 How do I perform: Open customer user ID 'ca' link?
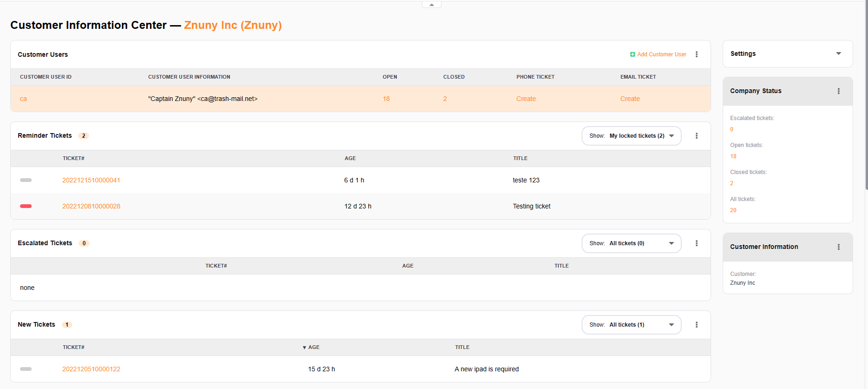coord(23,99)
